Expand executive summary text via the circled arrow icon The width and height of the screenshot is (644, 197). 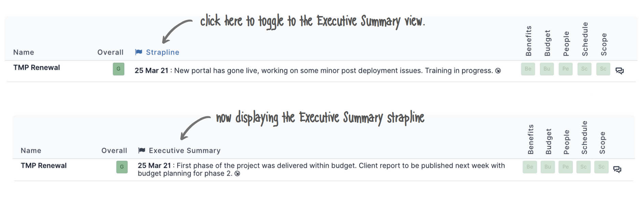click(237, 174)
